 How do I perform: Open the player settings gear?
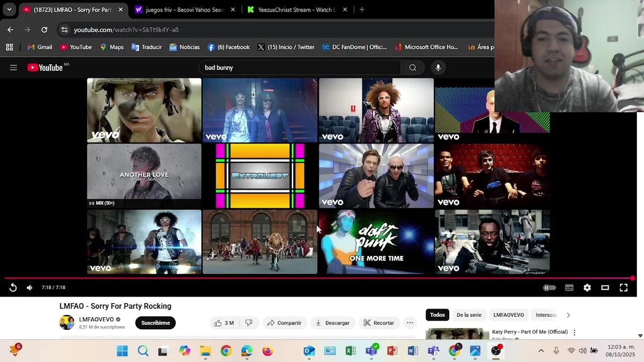point(587,288)
